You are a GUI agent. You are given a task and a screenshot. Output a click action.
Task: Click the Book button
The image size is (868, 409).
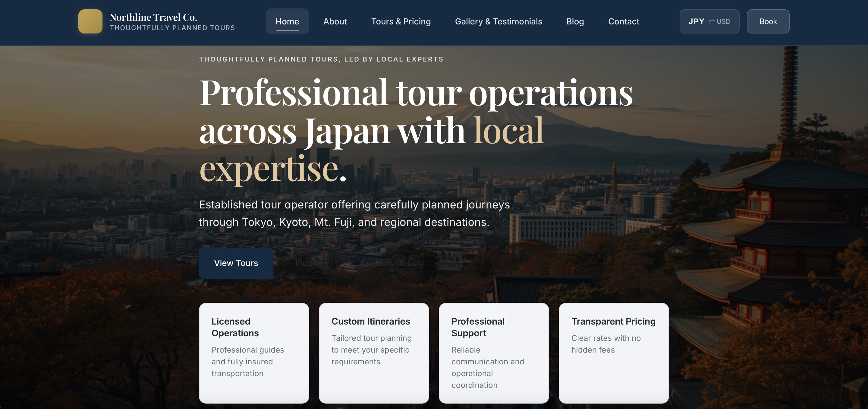tap(768, 21)
